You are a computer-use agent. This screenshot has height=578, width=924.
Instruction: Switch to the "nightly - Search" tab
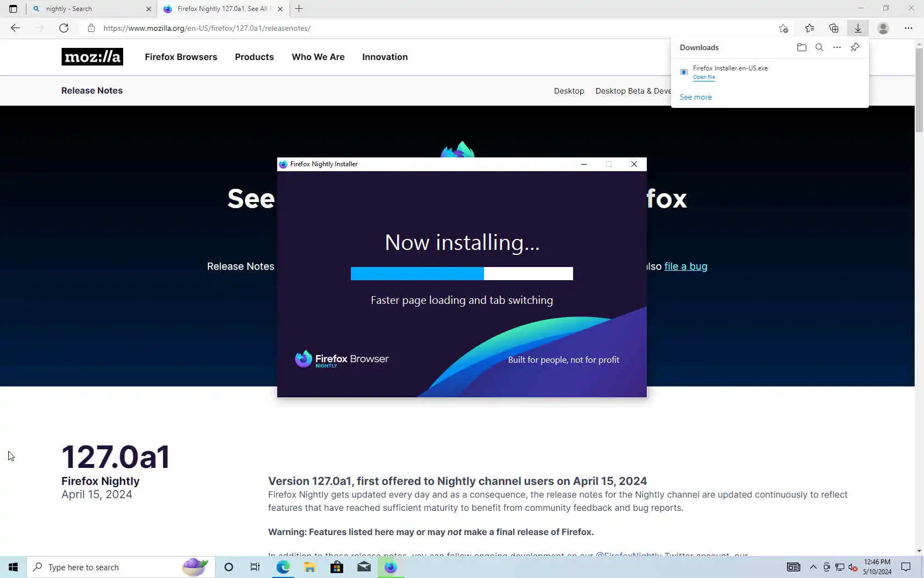point(91,9)
